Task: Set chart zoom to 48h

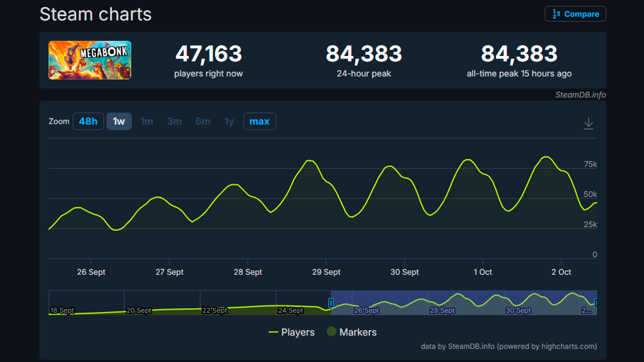Action: pos(88,121)
